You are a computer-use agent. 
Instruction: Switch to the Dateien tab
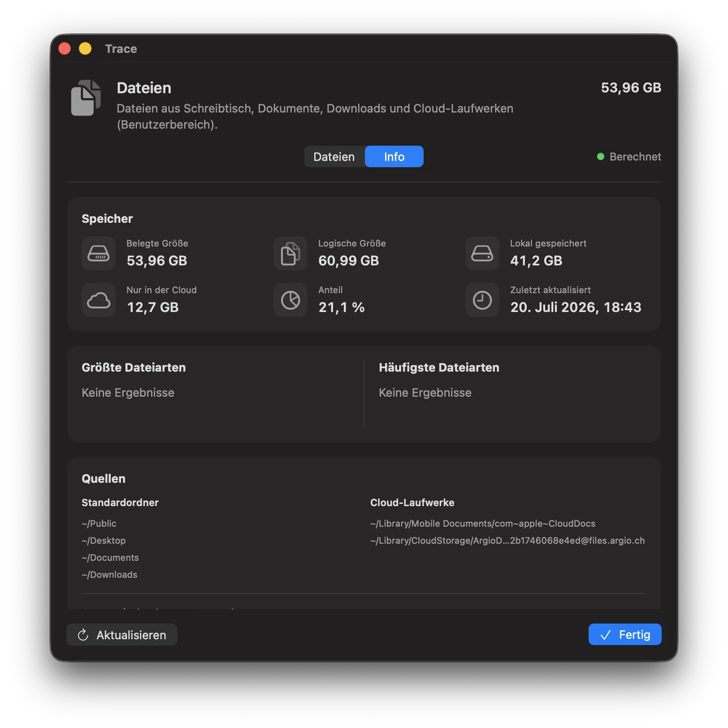(334, 156)
